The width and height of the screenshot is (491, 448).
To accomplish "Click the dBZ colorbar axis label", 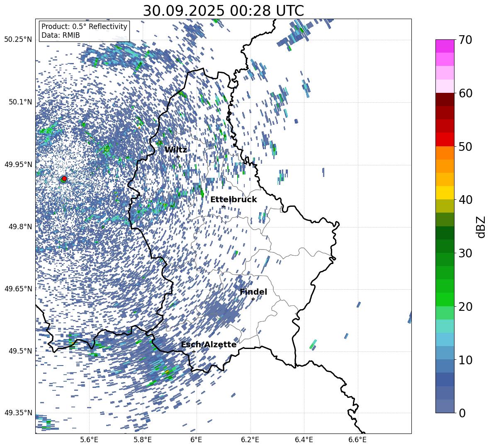I will (481, 227).
